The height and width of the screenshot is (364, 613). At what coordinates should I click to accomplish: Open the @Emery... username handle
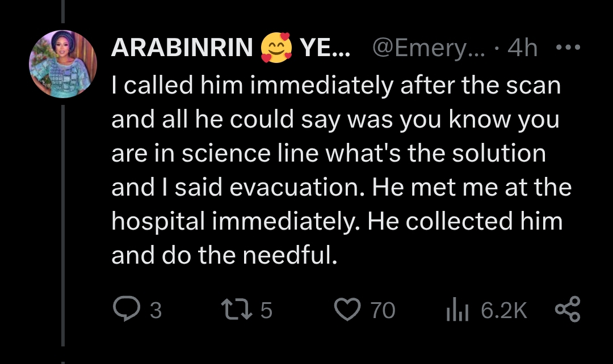click(x=429, y=49)
